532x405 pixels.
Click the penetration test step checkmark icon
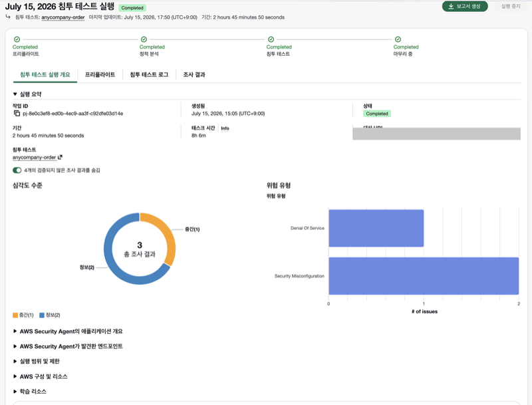tap(271, 39)
